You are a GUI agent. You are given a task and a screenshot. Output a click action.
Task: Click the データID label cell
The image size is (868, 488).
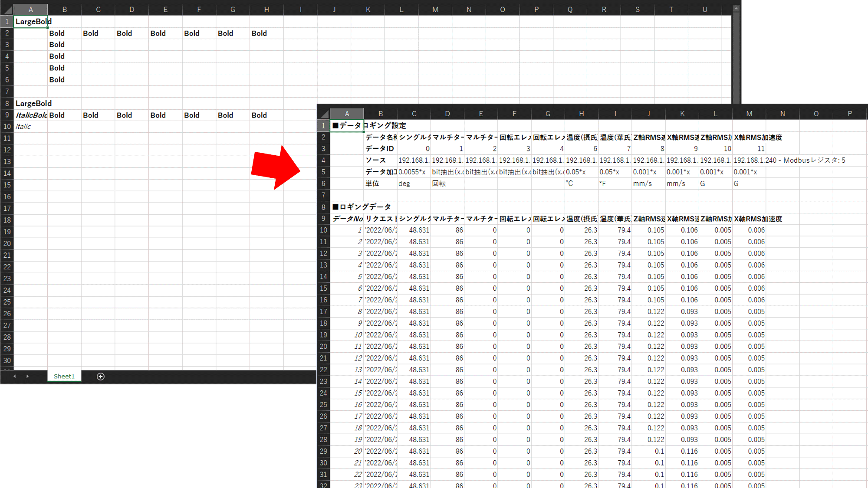click(381, 149)
